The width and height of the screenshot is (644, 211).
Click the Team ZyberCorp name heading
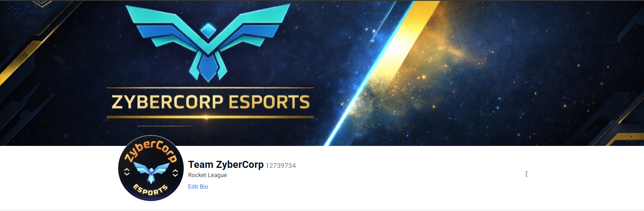pyautogui.click(x=226, y=165)
